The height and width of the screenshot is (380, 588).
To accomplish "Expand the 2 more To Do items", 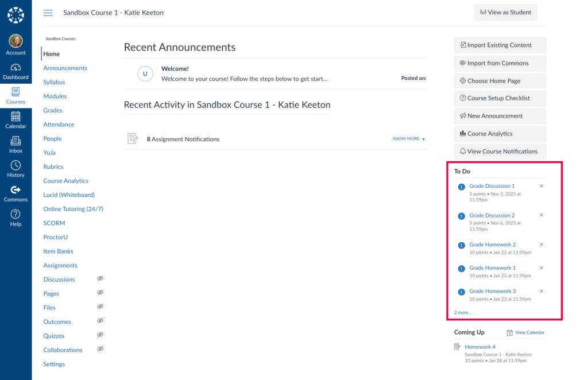I will (x=462, y=312).
